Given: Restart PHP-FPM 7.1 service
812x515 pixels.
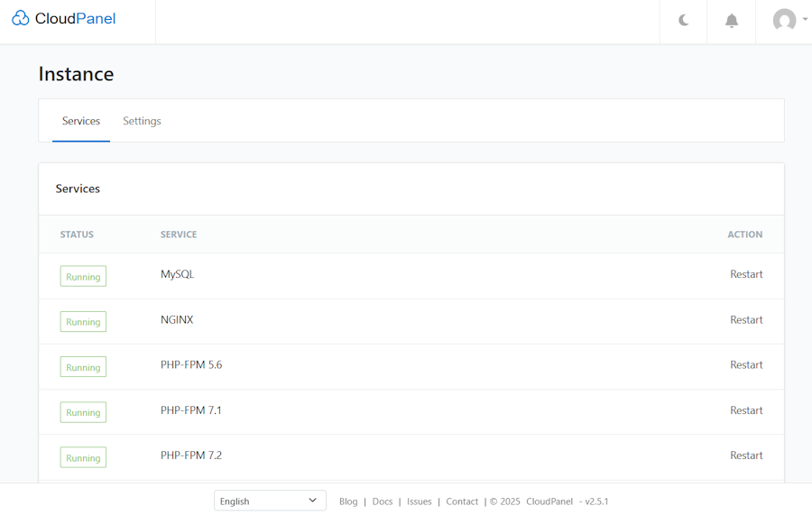Looking at the screenshot, I should (x=746, y=410).
